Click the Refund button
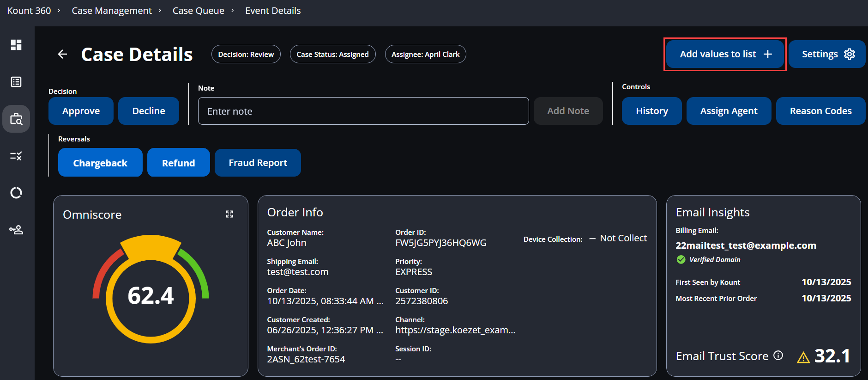 click(179, 163)
